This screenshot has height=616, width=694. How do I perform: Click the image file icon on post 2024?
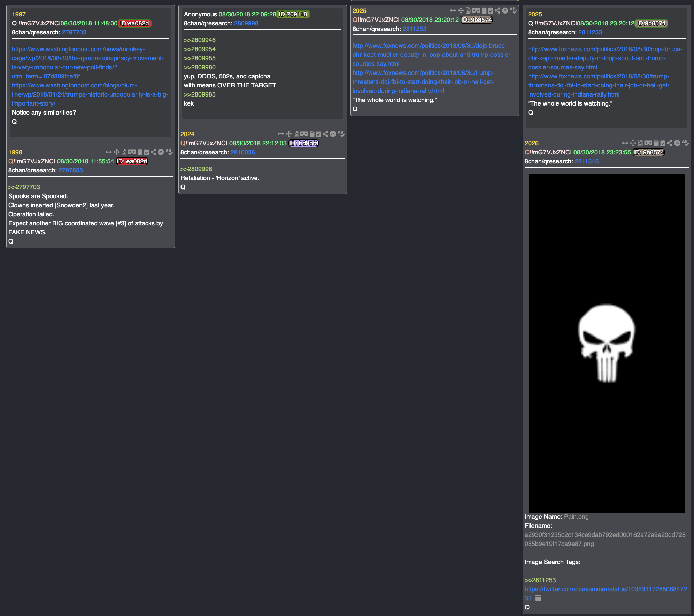point(296,134)
